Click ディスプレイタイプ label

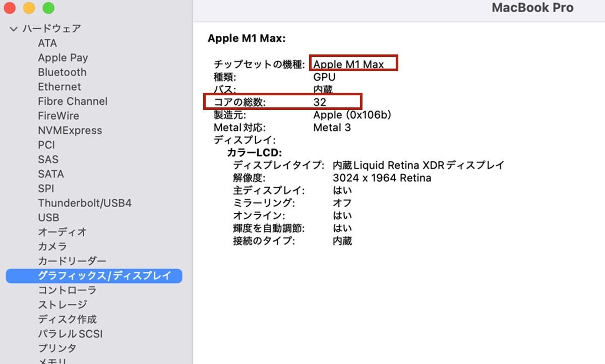pyautogui.click(x=278, y=165)
